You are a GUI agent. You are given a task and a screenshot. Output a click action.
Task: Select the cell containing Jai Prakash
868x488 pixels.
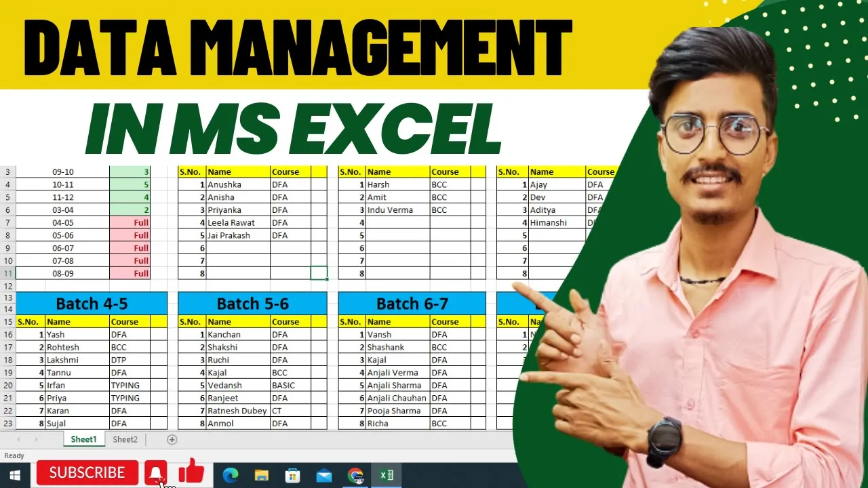[x=238, y=235]
